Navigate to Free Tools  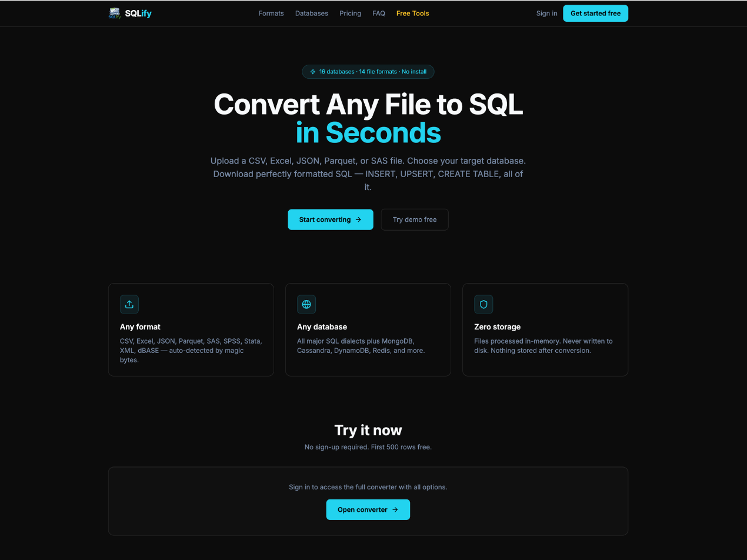[x=412, y=13]
